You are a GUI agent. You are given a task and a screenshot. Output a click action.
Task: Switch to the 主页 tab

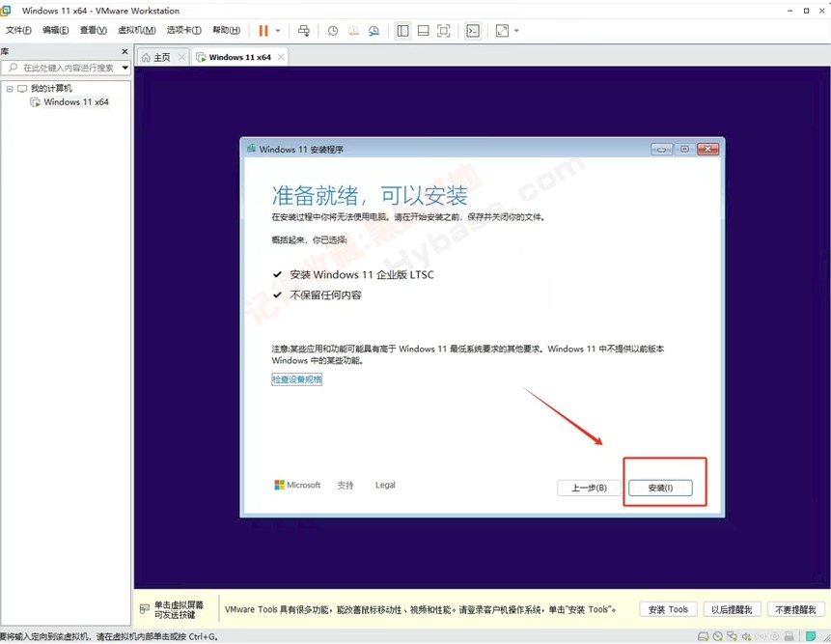pos(156,57)
